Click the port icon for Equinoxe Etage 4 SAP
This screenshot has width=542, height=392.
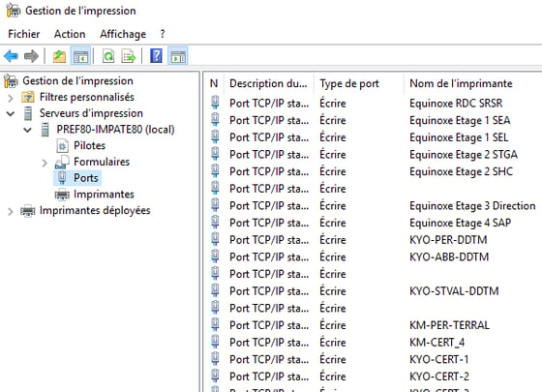pyautogui.click(x=215, y=223)
